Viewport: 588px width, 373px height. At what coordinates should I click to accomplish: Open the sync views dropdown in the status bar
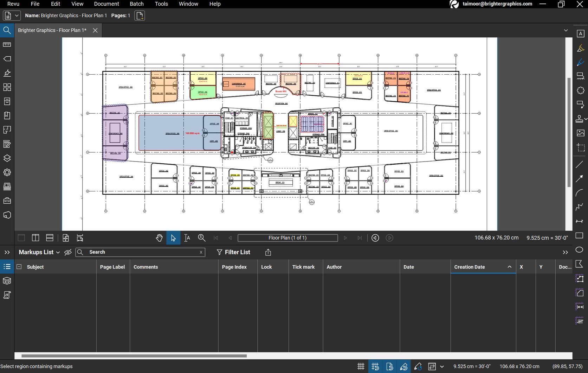pyautogui.click(x=442, y=366)
